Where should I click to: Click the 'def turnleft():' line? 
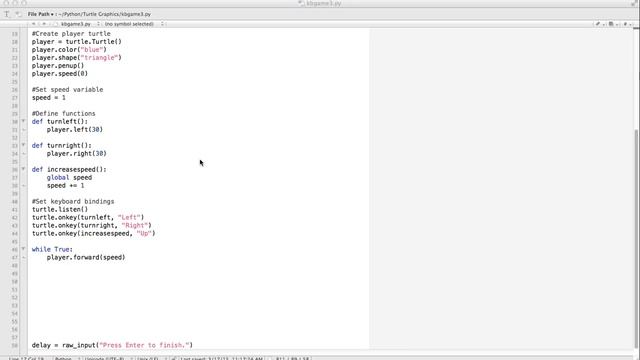60,121
